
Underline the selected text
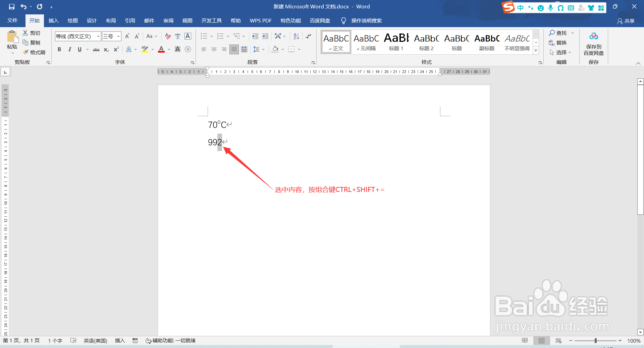coord(79,49)
